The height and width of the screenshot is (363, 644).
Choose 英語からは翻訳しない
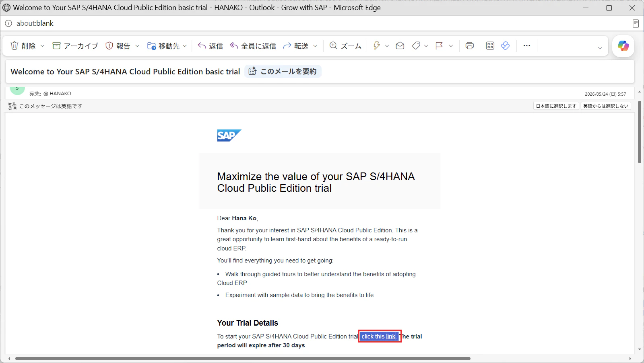point(606,106)
